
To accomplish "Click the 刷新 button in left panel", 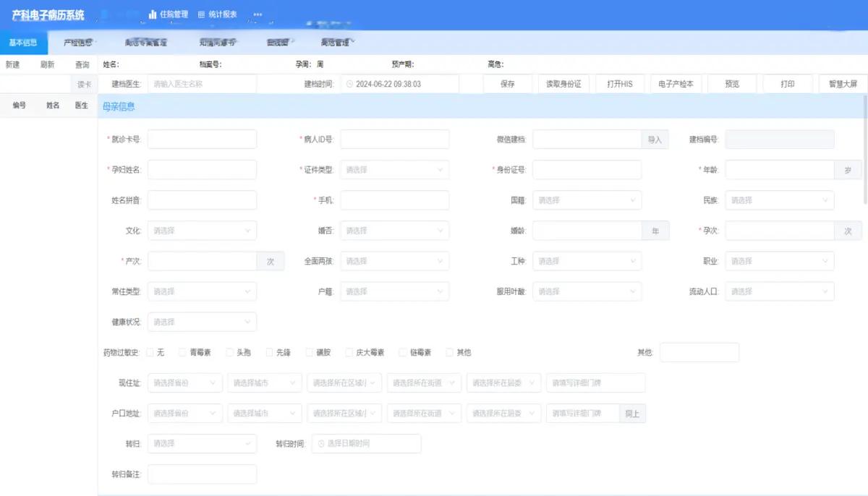I will pyautogui.click(x=48, y=64).
